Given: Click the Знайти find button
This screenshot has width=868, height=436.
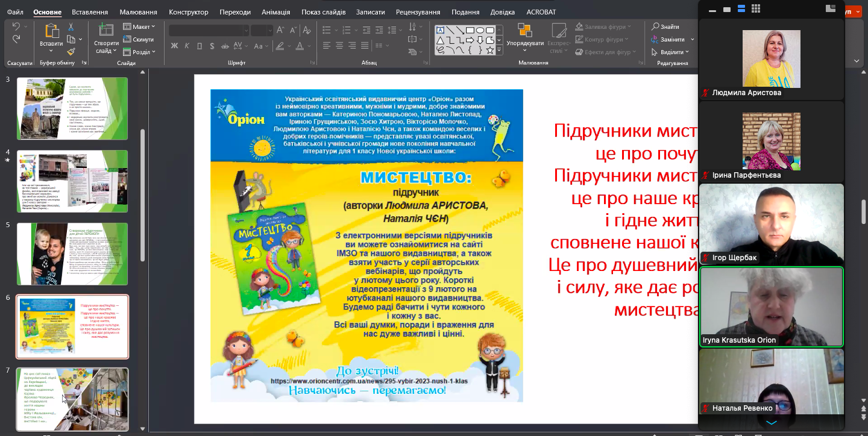Looking at the screenshot, I should pos(665,26).
